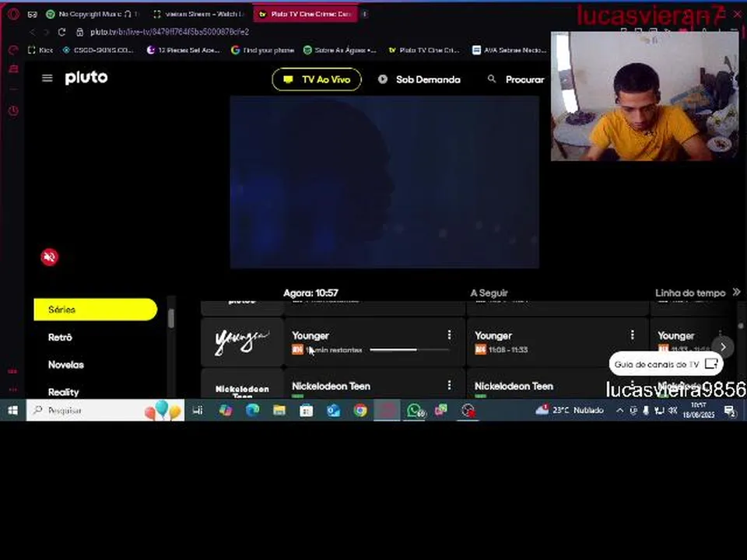Switch to the No Copyright Music tab
Screen dimensions: 747x560
(93, 14)
